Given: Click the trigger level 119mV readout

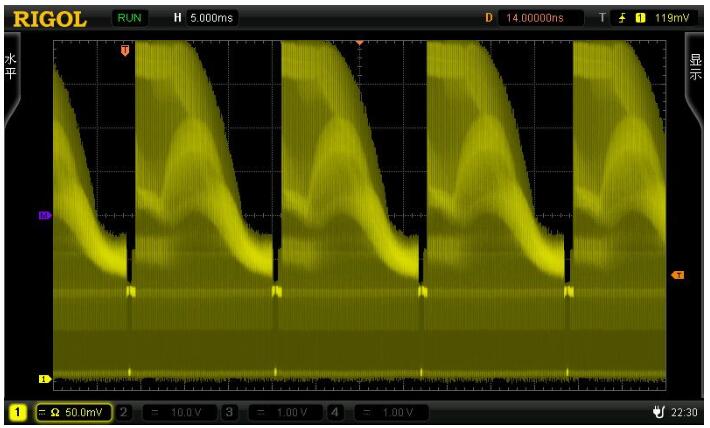Looking at the screenshot, I should point(664,18).
